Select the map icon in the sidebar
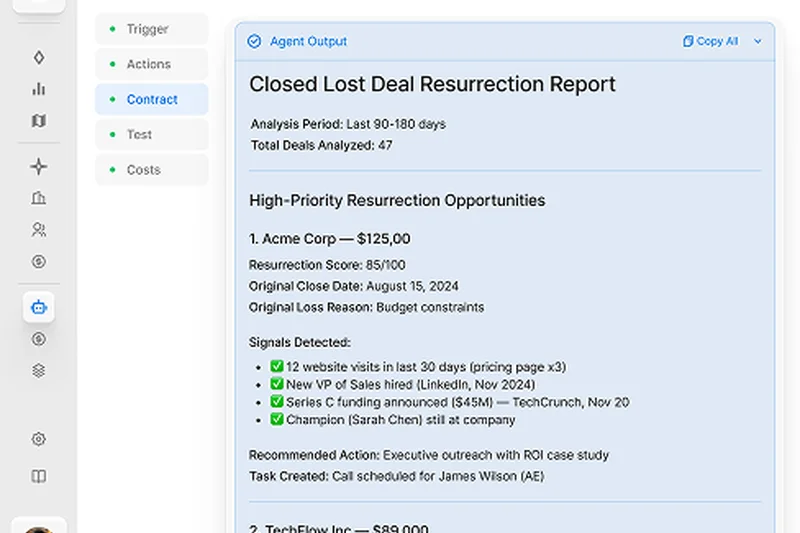Screen dimensions: 800x533 pyautogui.click(x=39, y=121)
